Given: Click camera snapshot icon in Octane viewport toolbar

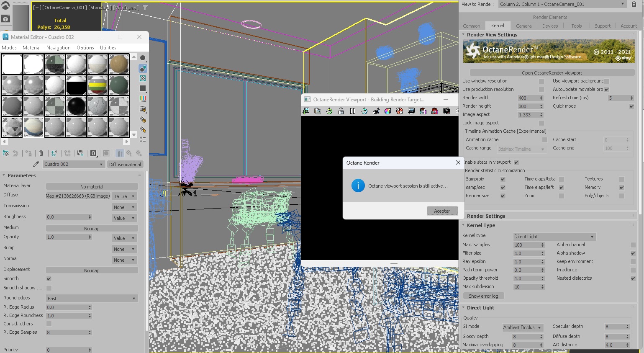Looking at the screenshot, I should click(446, 111).
